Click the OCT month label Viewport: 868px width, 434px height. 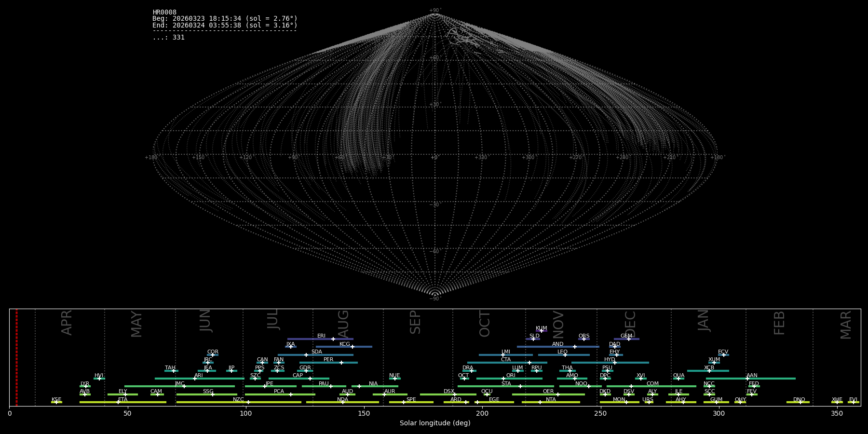pyautogui.click(x=485, y=324)
